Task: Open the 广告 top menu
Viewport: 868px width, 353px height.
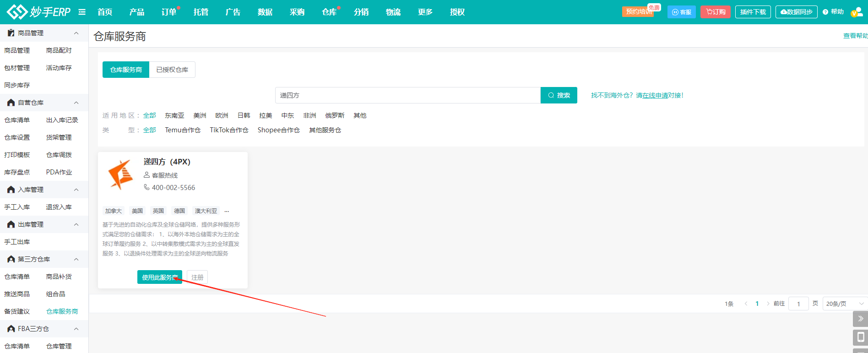Action: click(x=233, y=12)
